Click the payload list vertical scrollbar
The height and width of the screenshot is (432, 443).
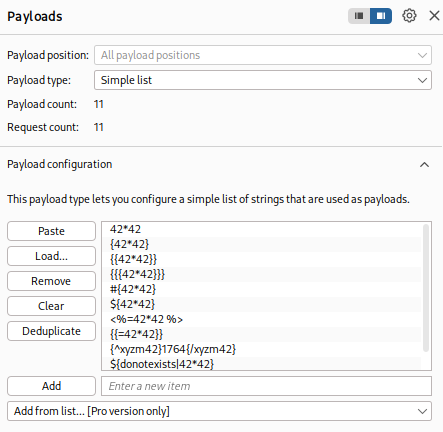coord(426,288)
